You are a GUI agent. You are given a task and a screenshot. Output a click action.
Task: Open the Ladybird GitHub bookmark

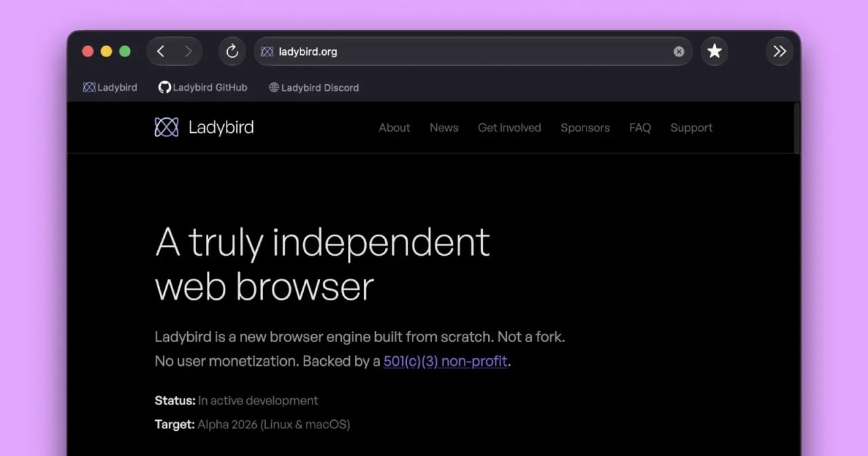203,88
